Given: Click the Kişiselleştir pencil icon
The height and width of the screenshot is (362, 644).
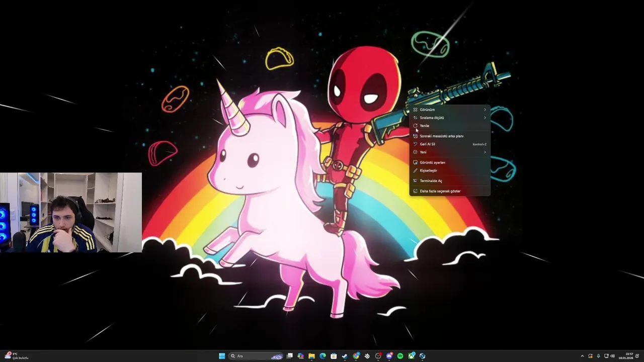Looking at the screenshot, I should tap(415, 170).
